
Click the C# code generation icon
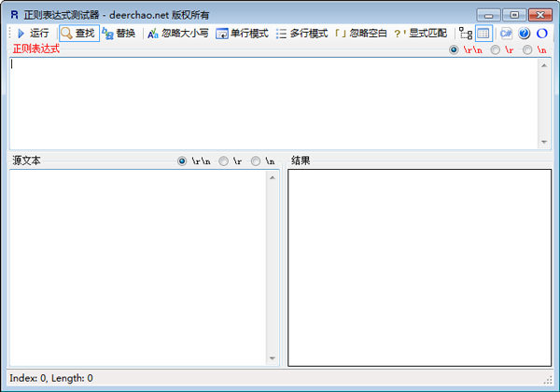click(506, 34)
